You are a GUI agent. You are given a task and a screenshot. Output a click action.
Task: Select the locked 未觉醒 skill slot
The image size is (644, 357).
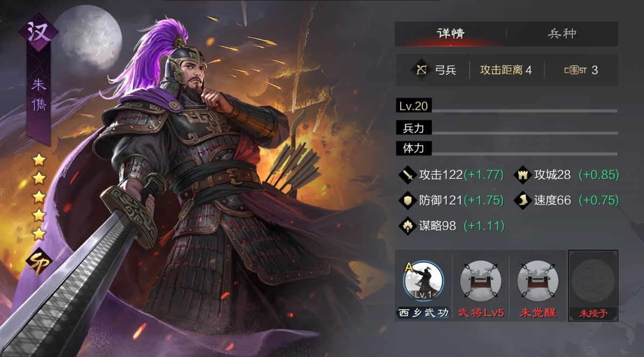[x=538, y=282]
